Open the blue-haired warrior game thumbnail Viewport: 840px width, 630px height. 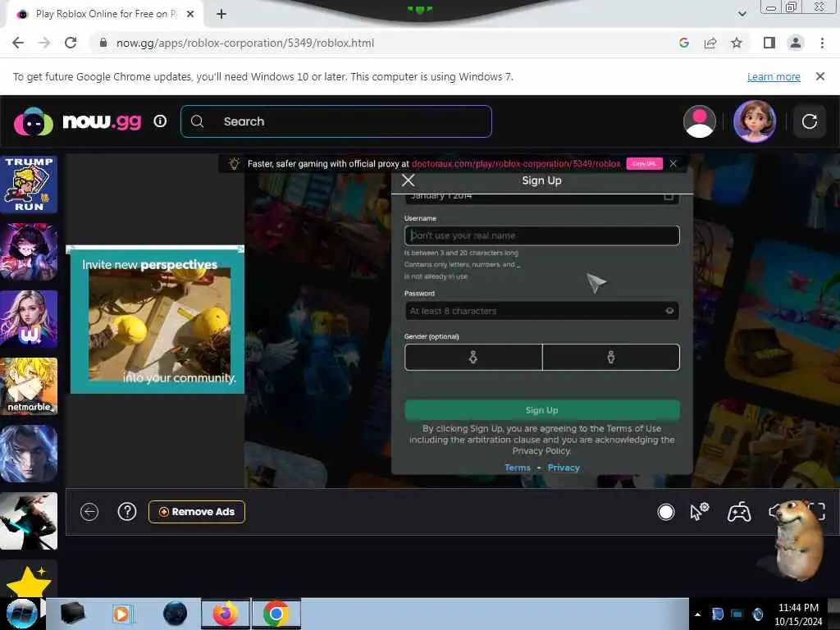29,454
